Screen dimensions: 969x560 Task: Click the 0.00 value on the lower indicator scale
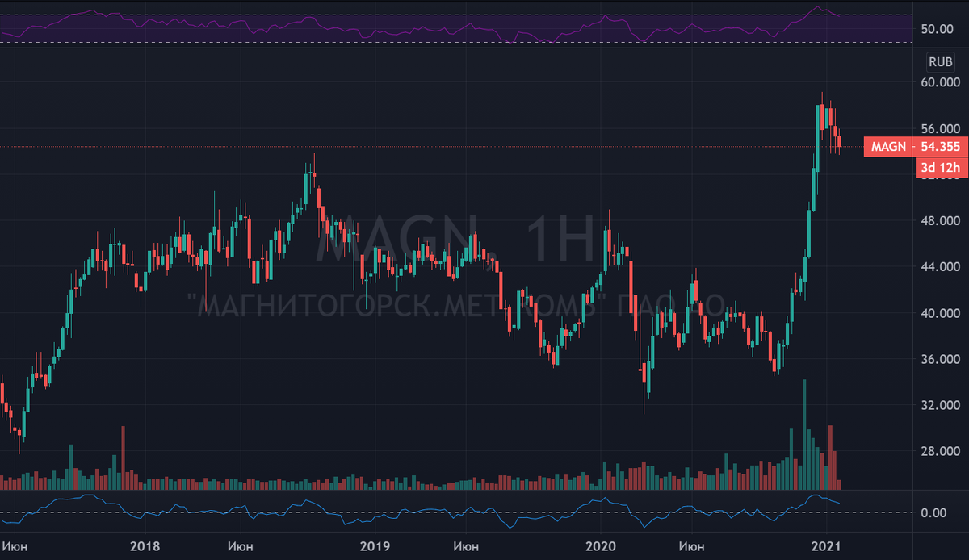point(933,513)
